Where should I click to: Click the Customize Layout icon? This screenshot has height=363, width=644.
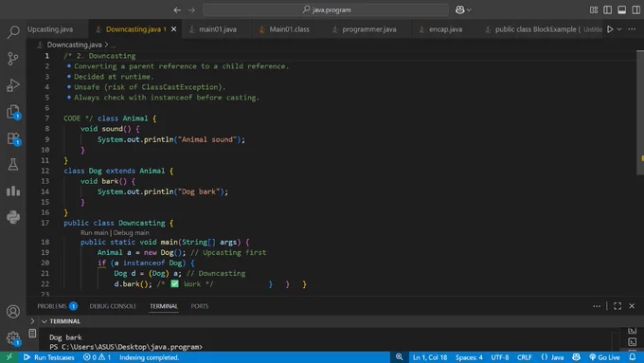coord(594,9)
